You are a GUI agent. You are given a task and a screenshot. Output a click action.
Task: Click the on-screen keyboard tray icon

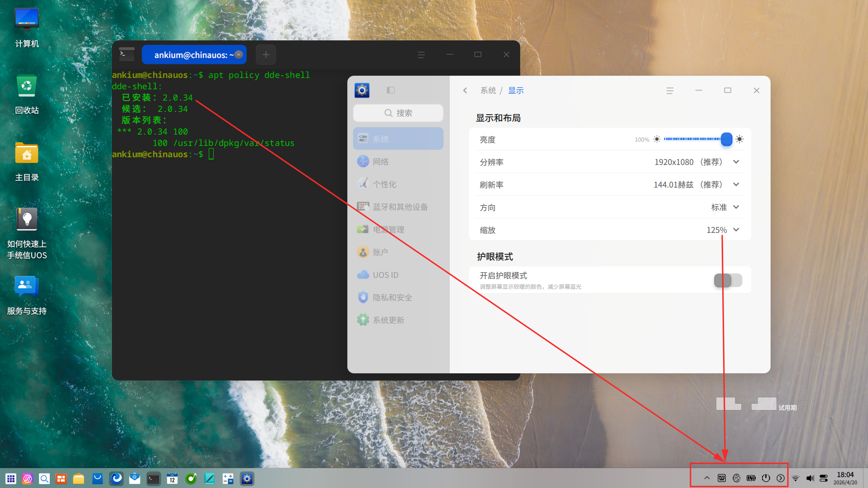pyautogui.click(x=722, y=478)
